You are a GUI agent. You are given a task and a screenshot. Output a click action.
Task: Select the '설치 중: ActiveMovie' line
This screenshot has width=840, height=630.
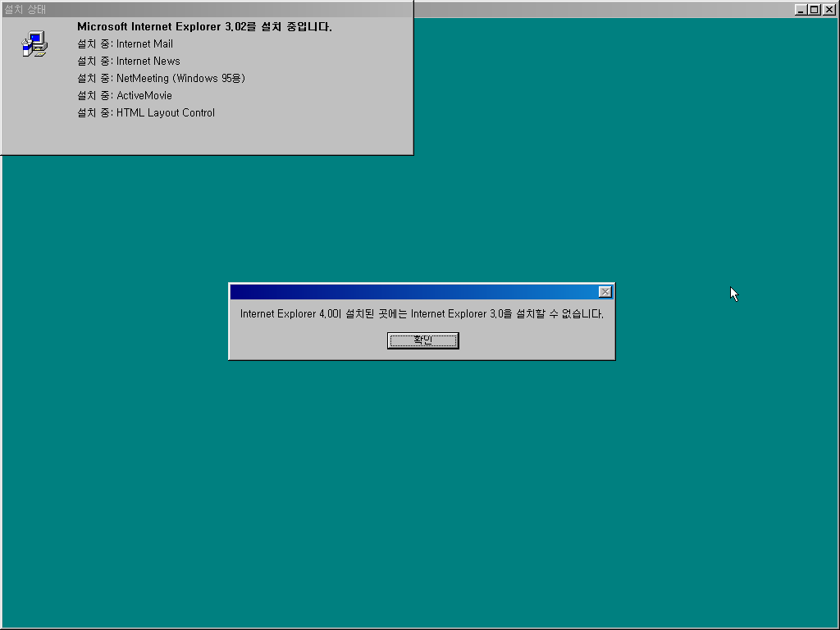pos(125,95)
